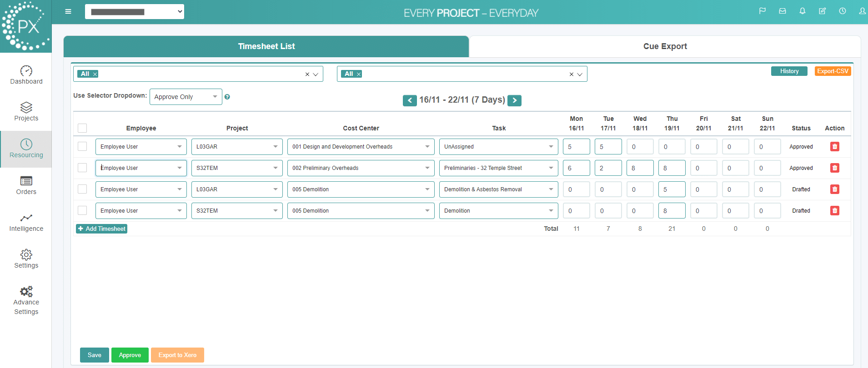Click Thursday hours field for Demolition task
Image resolution: width=868 pixels, height=368 pixels.
point(672,211)
